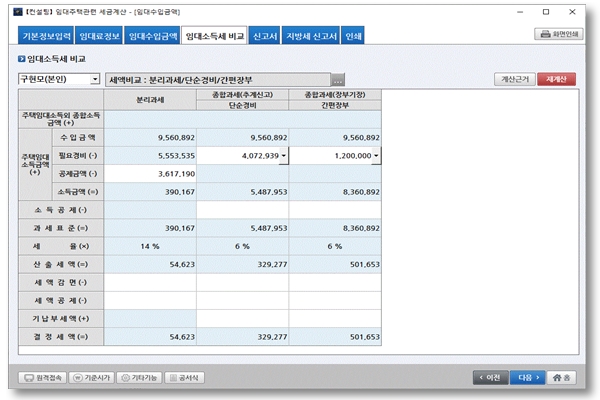
Task: Proceed with the 다음 button
Action: pos(528,377)
